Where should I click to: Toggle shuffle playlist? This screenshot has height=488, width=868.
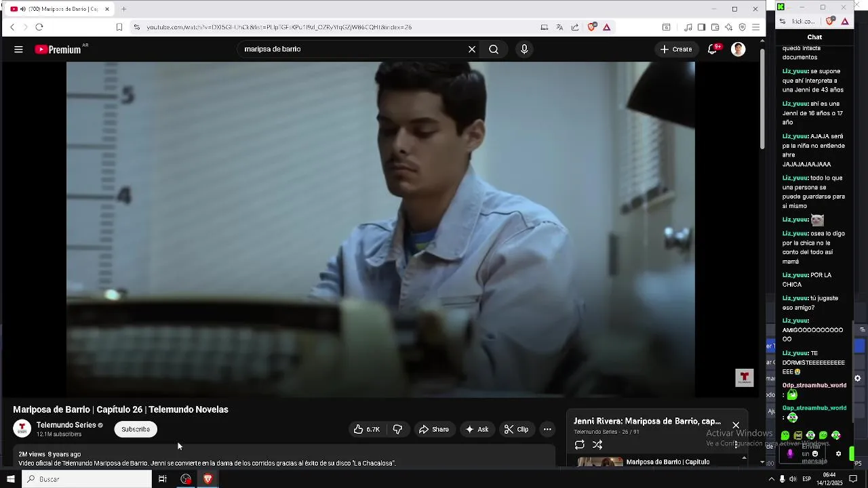597,445
